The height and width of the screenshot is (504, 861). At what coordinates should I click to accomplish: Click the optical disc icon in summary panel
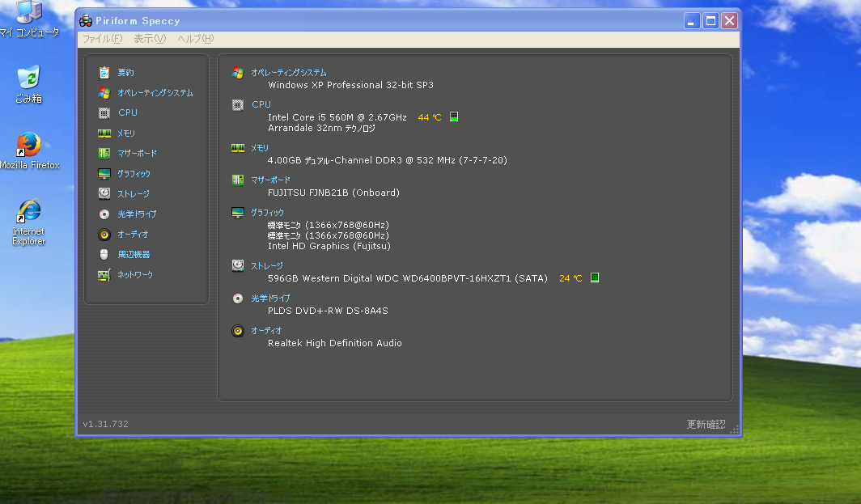point(238,299)
